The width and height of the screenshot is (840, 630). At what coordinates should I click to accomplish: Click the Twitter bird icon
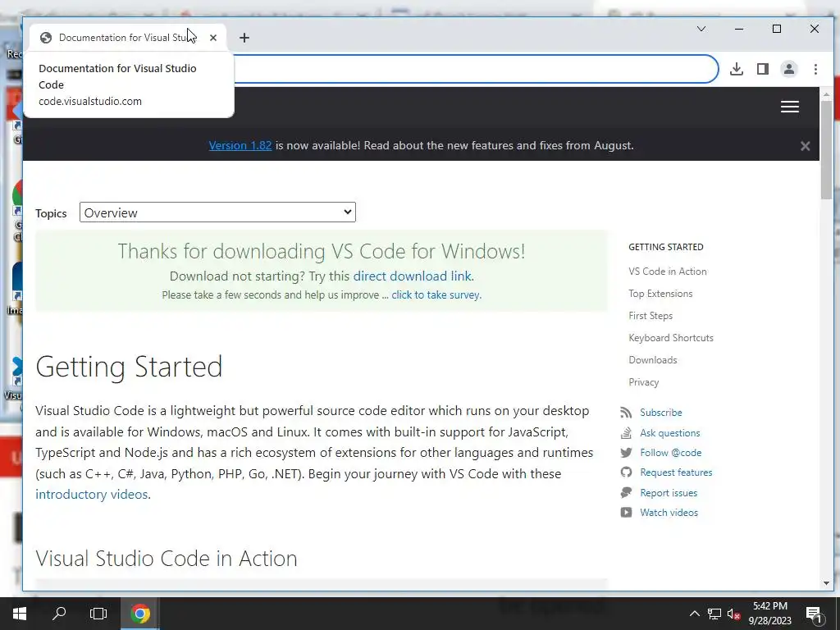(x=626, y=453)
